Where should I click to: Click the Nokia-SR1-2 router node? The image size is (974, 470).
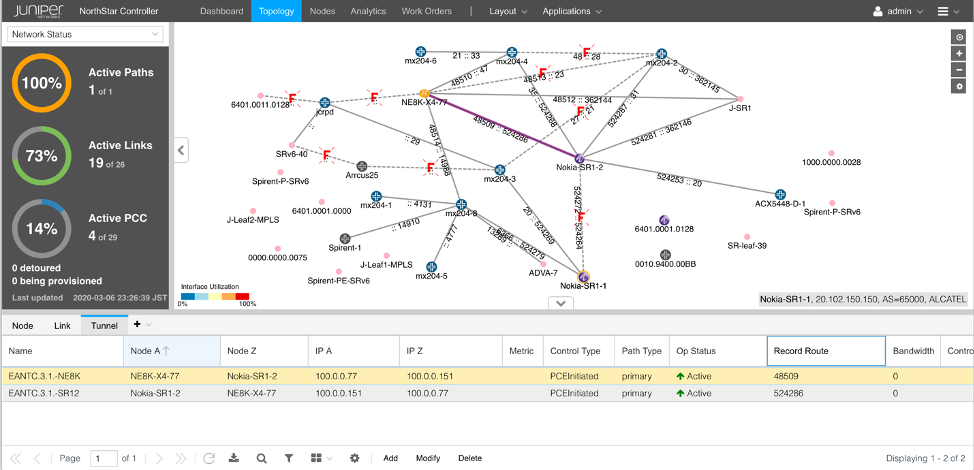tap(579, 157)
